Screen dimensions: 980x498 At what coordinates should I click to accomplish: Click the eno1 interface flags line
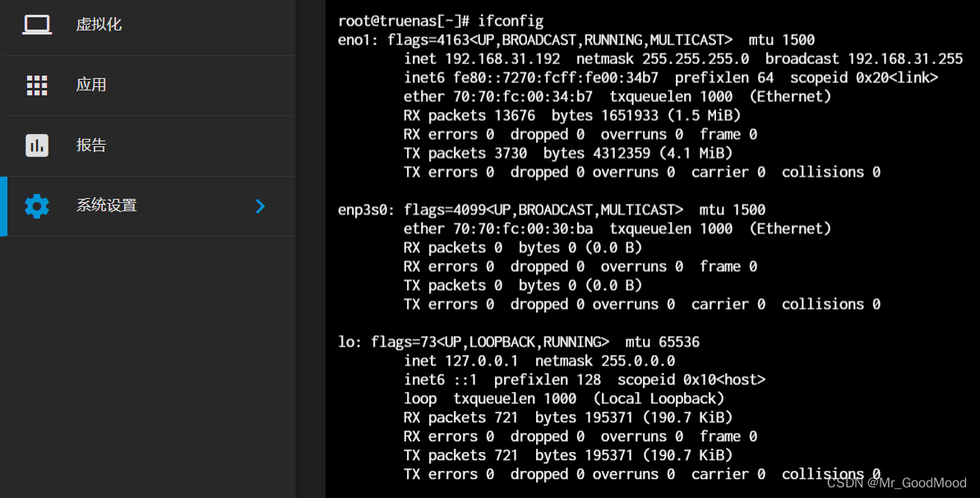click(x=576, y=39)
